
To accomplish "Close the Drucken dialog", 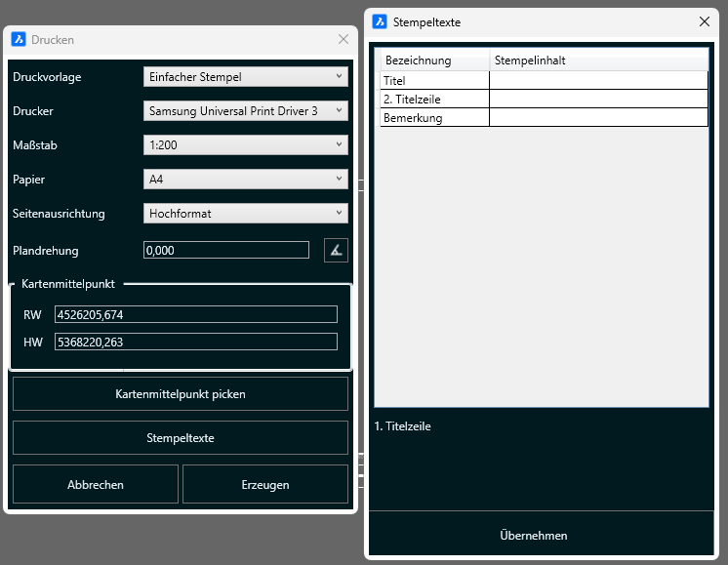I will [x=343, y=40].
